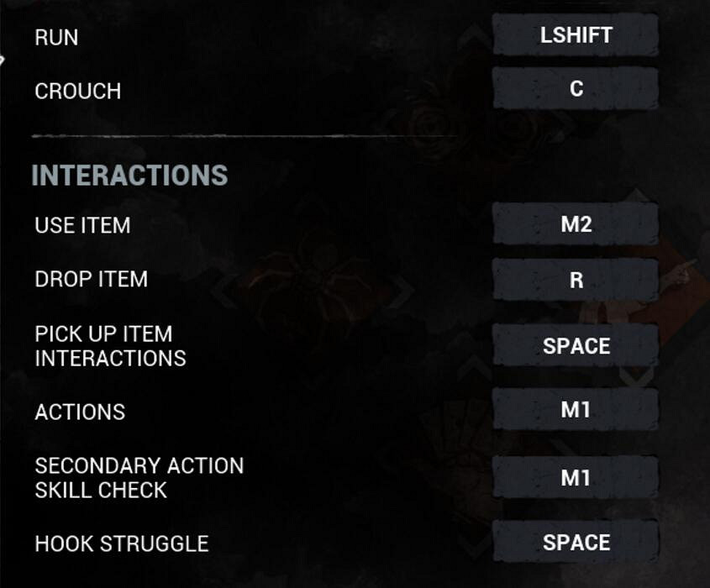
Task: Click the INTERACTIONS section heading
Action: pos(129,176)
